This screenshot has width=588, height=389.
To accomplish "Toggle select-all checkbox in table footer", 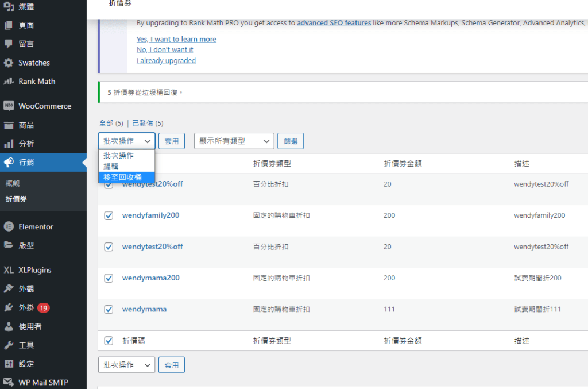I will pos(109,341).
